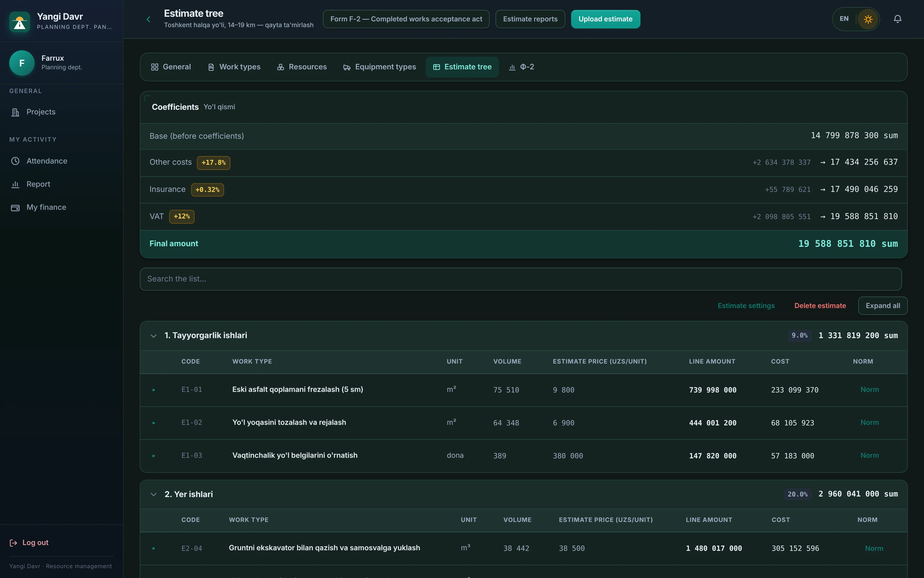Select the Estimate tree tab
924x578 pixels.
coord(462,67)
